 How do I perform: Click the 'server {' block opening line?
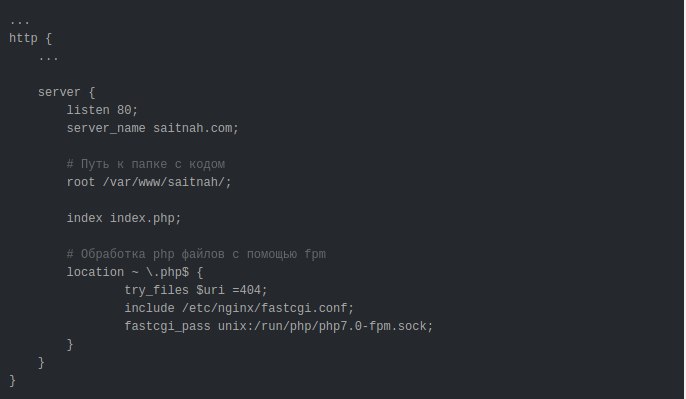(x=66, y=92)
